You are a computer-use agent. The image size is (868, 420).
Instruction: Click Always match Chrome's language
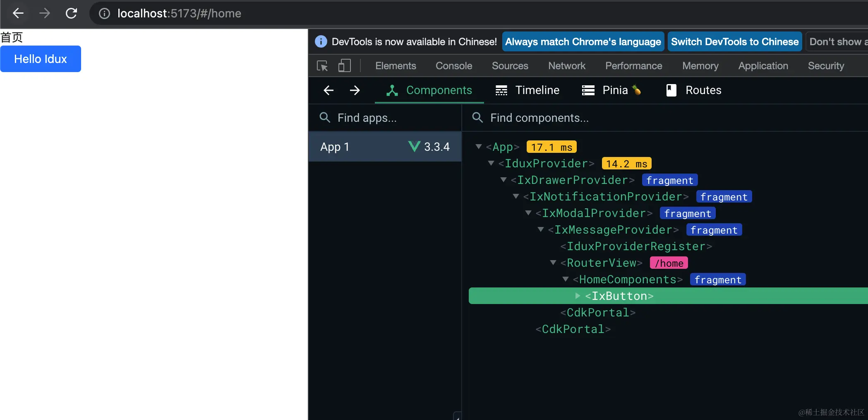coord(583,41)
